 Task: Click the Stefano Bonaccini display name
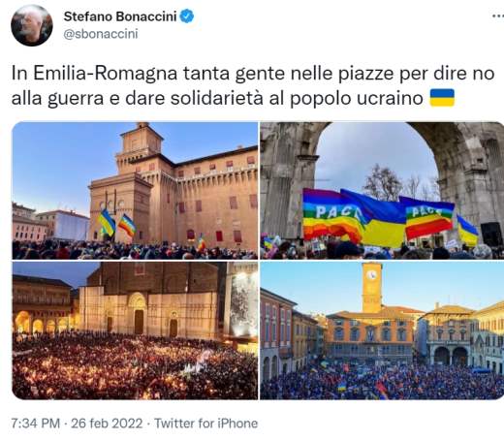coord(120,16)
